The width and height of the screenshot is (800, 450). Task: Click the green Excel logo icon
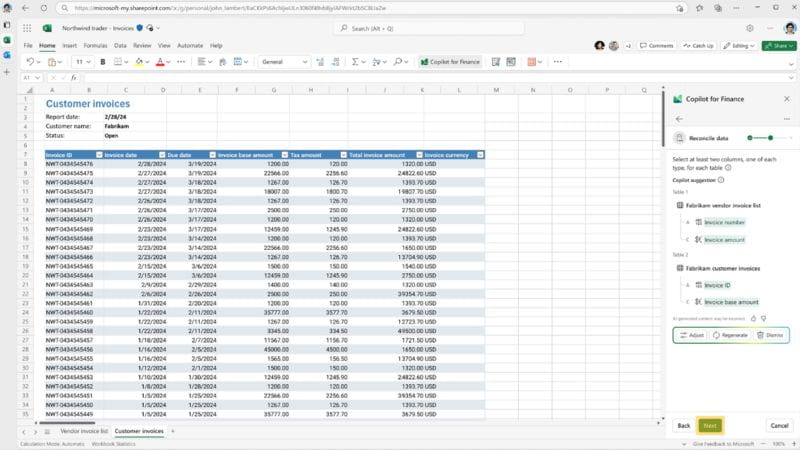click(47, 28)
